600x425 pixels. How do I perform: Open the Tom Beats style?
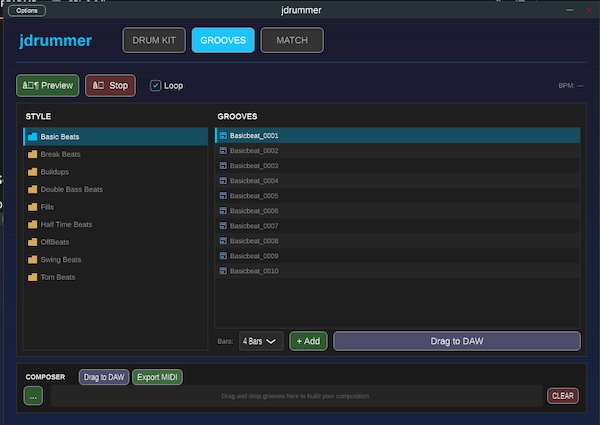(116, 277)
